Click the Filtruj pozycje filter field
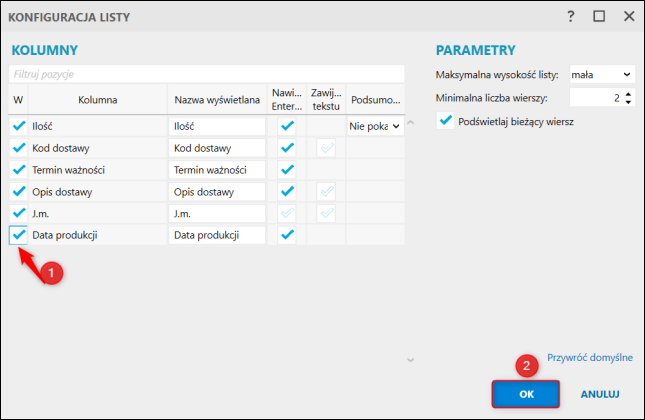This screenshot has height=420, width=645. [207, 74]
